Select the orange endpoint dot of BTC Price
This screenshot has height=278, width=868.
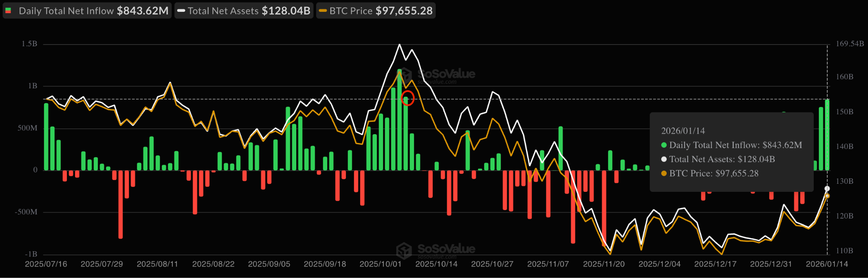click(x=827, y=196)
